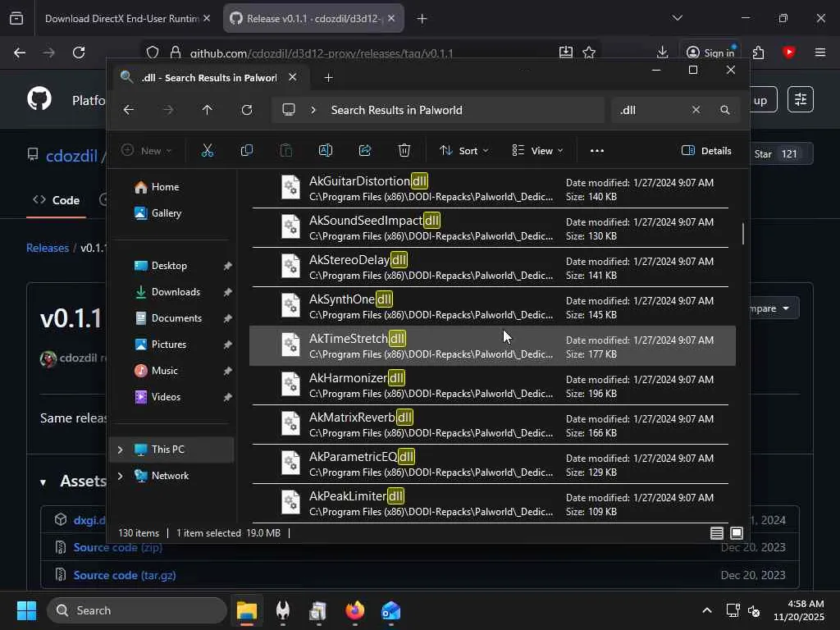The height and width of the screenshot is (630, 840).
Task: Download Source code (zip)
Action: coord(118,547)
